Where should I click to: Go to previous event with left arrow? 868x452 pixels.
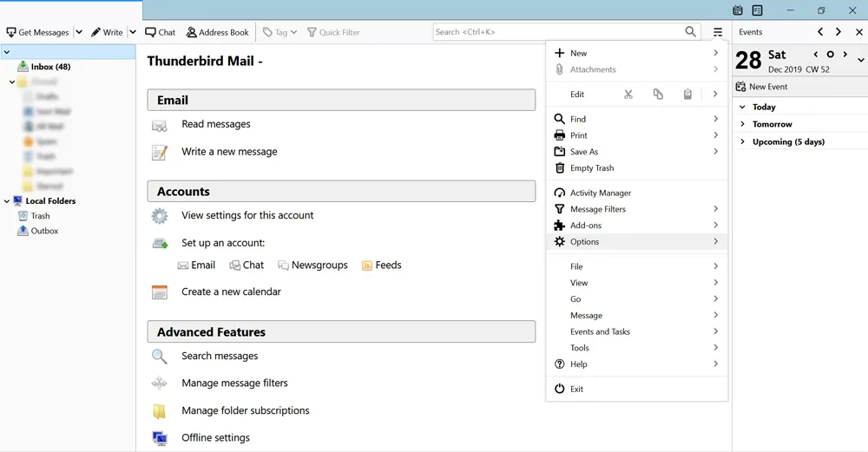(x=820, y=32)
